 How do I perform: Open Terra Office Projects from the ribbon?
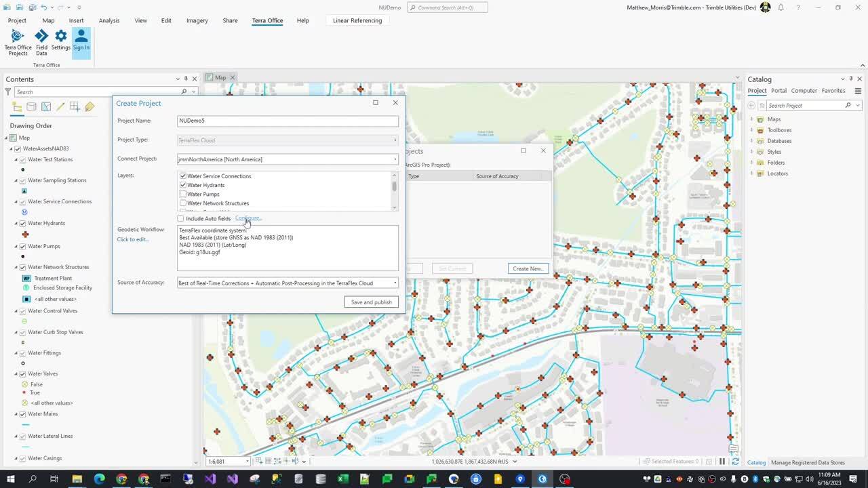coord(18,42)
